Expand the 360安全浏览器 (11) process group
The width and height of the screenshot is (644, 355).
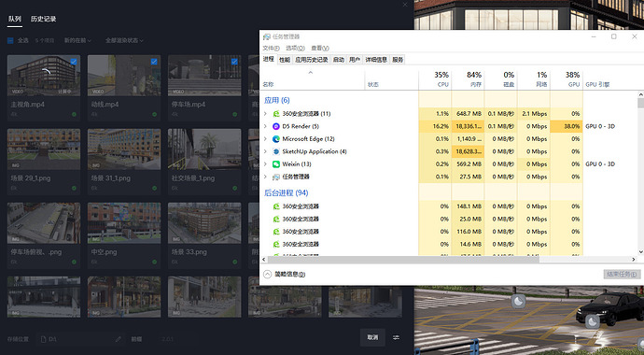click(265, 114)
